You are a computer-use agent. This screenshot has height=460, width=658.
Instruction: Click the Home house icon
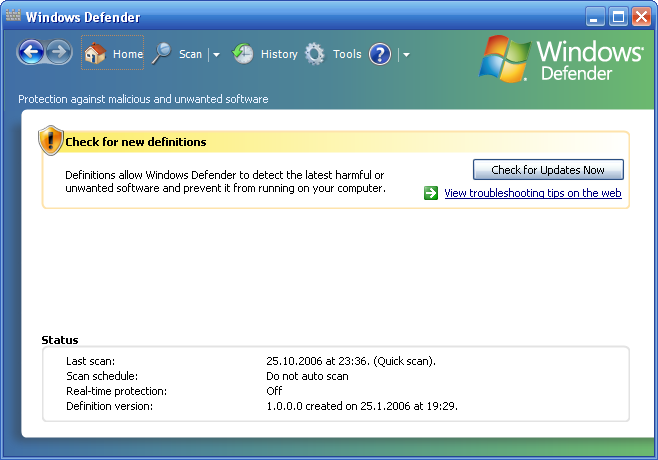tap(95, 53)
